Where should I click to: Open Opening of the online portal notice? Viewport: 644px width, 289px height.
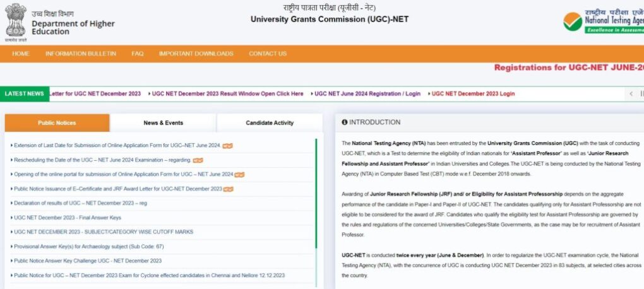coord(123,174)
